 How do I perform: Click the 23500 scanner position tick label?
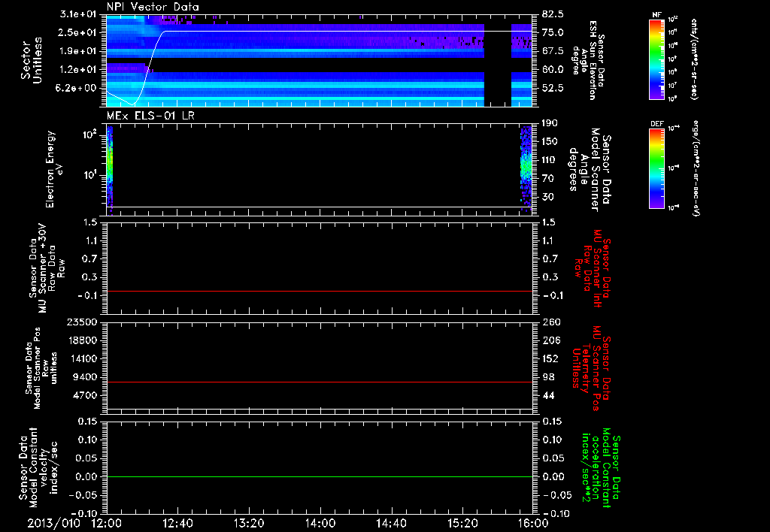[81, 322]
